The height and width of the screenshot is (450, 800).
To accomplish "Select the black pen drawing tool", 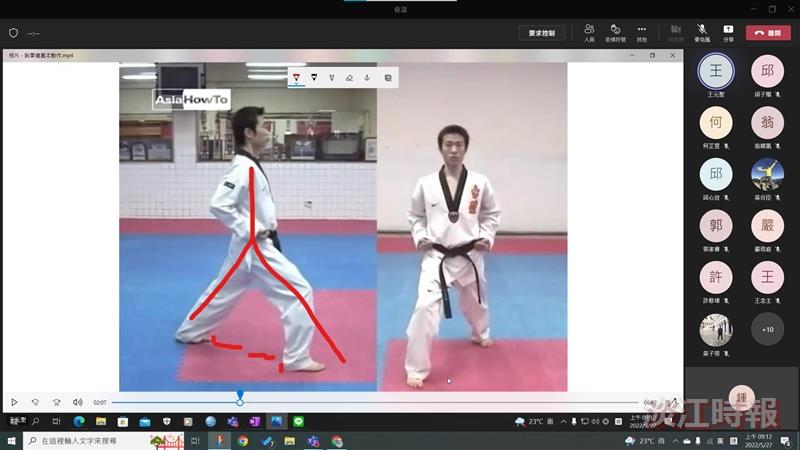I will point(314,78).
